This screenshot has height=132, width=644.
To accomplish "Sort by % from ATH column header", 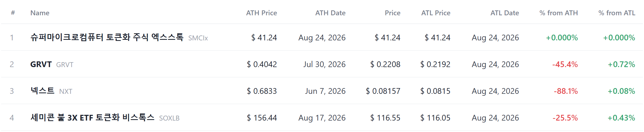I will 559,13.
